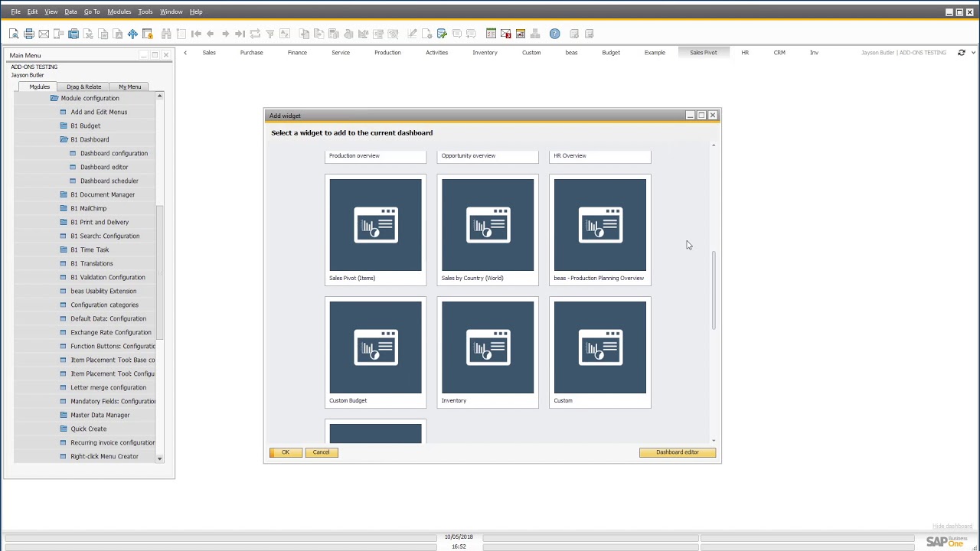
Task: Open File menu
Action: click(15, 11)
